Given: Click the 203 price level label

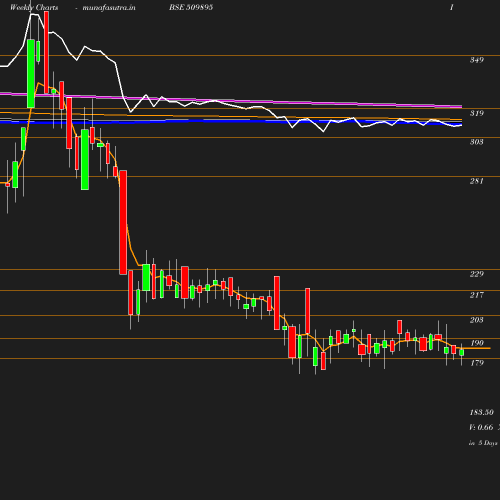Looking at the screenshot, I should click(x=477, y=320).
